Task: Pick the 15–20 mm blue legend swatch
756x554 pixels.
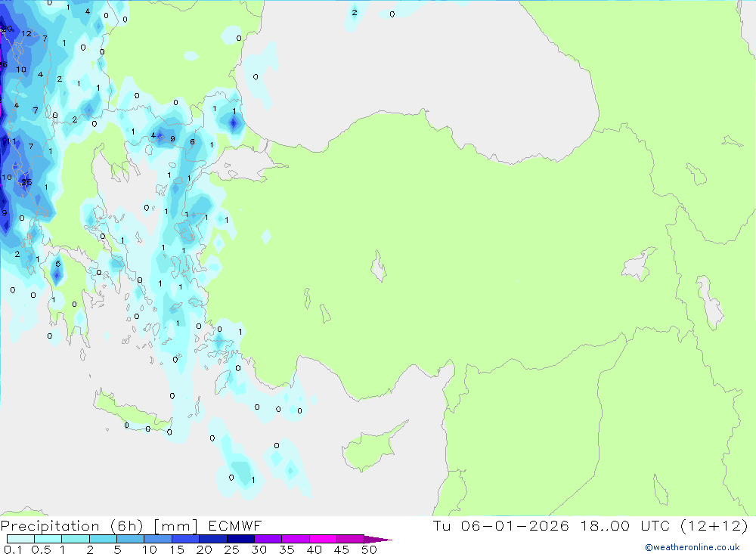Action: 185,539
